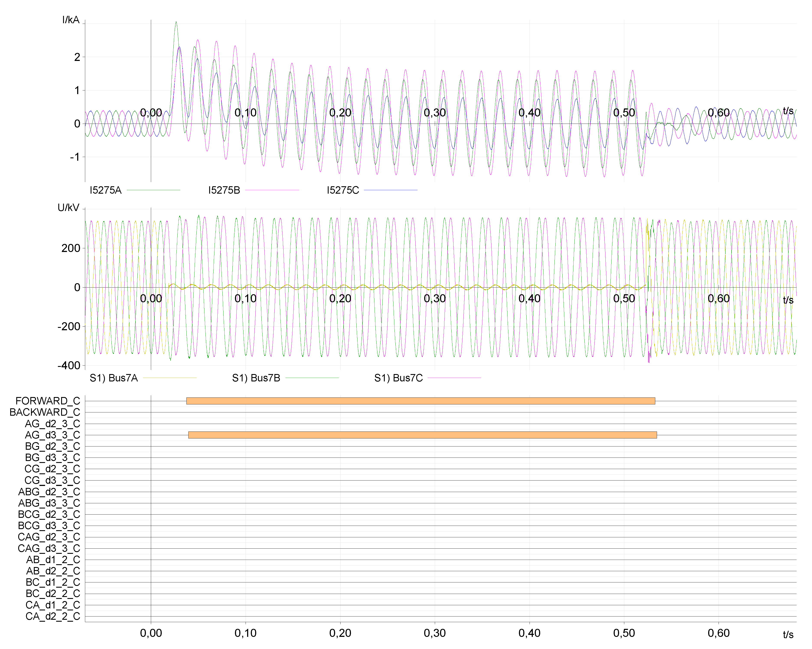Select the S1) Bus7B legend label
Screen dimensions: 812x649
(256, 378)
